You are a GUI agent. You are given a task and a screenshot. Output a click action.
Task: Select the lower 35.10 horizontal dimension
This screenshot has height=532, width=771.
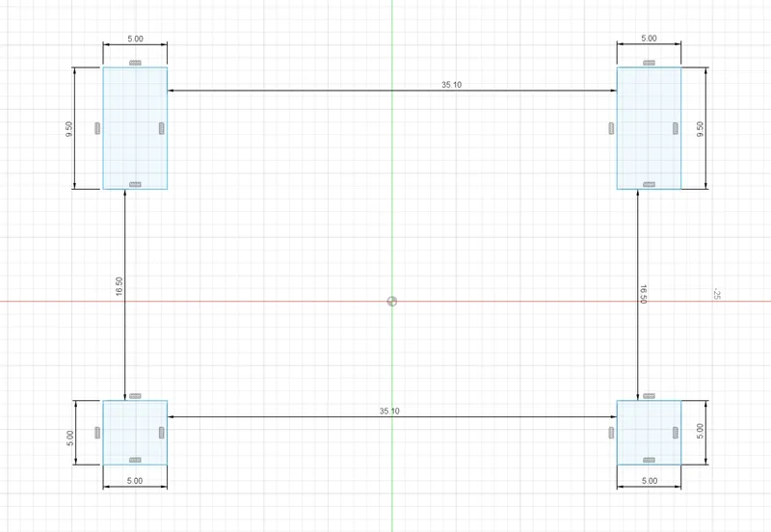click(x=389, y=412)
